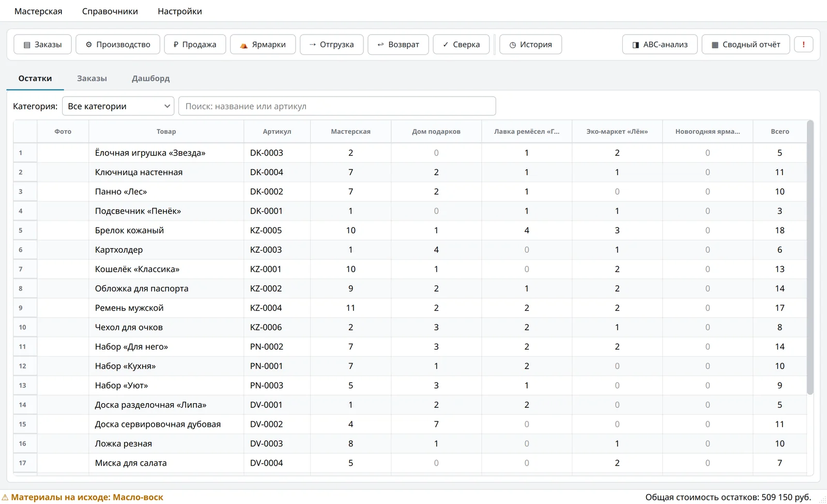The width and height of the screenshot is (827, 504).
Task: Click the Продажа ruble button
Action: pyautogui.click(x=195, y=44)
